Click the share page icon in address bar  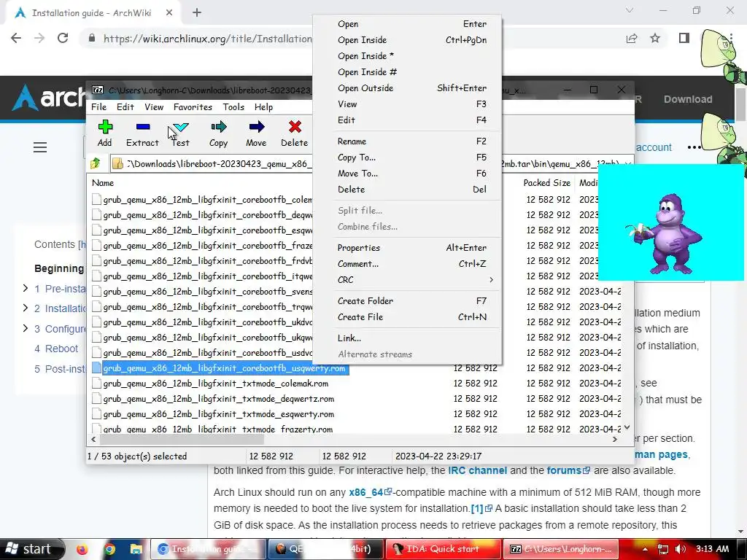pyautogui.click(x=632, y=39)
